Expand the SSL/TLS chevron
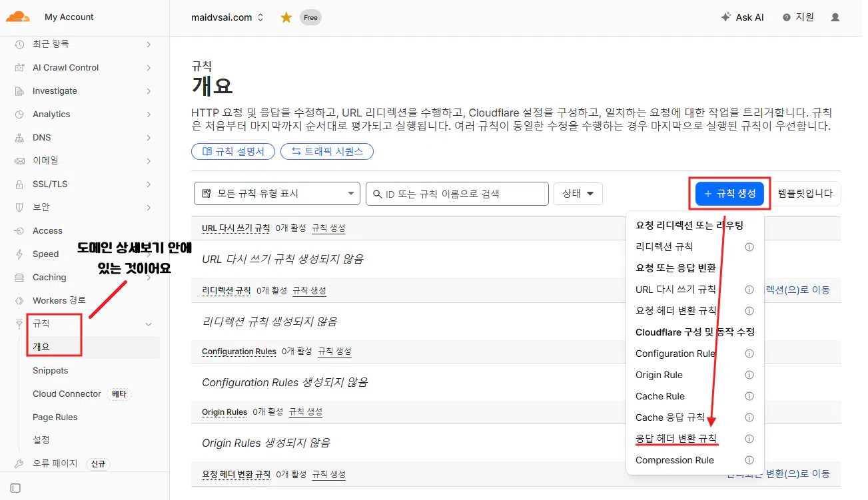The height and width of the screenshot is (500, 868). click(149, 184)
